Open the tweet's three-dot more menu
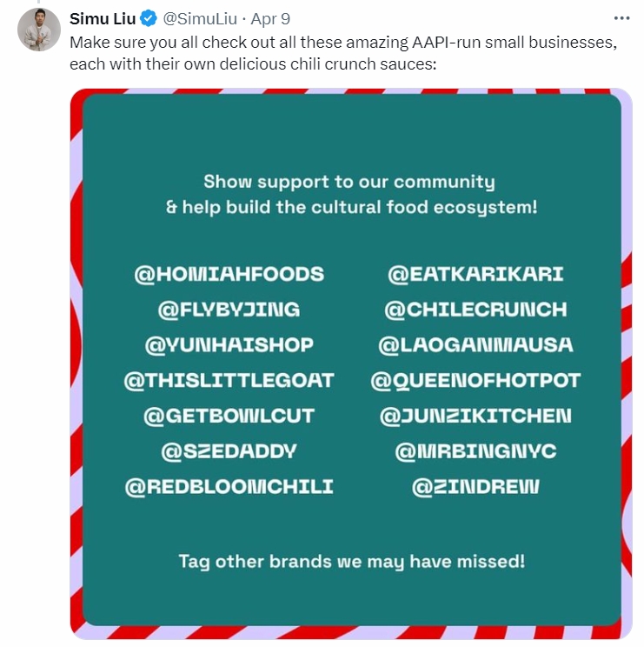The height and width of the screenshot is (647, 644). point(621,18)
